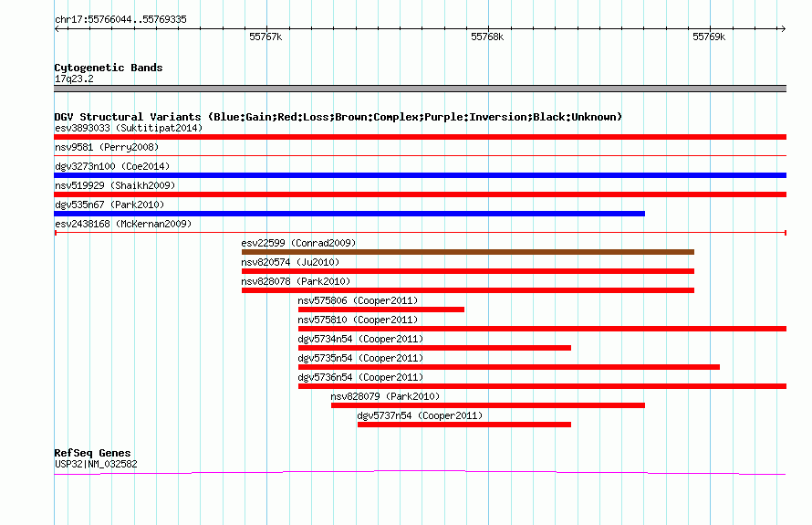Click the esv3893033 (Suktitipat2014) label
The image size is (812, 525).
coord(129,128)
